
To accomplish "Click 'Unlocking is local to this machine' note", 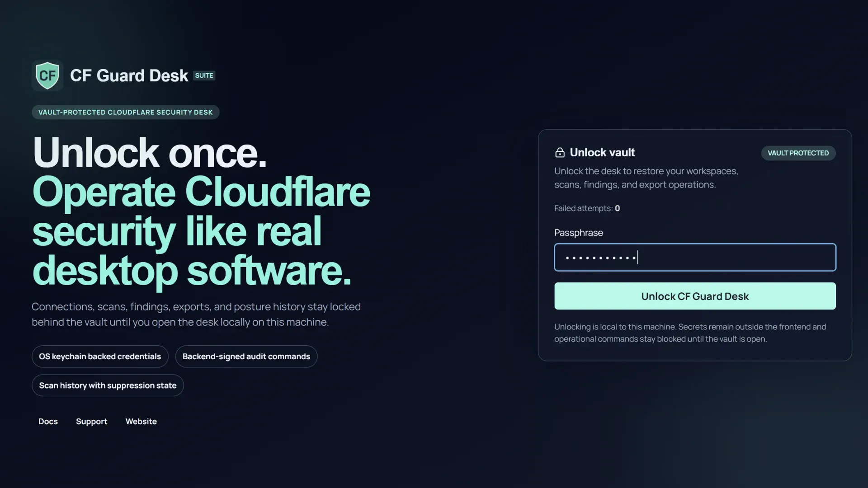I will pos(690,333).
